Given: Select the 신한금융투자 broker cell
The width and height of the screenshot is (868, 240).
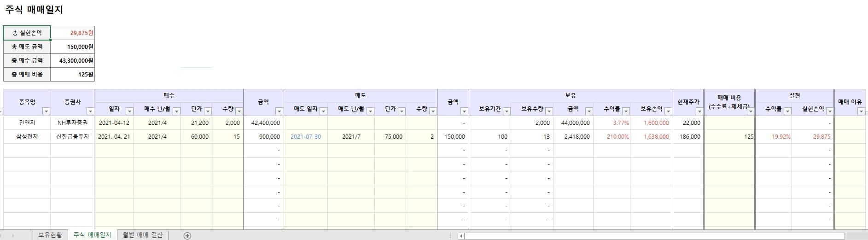Looking at the screenshot, I should tap(73, 137).
